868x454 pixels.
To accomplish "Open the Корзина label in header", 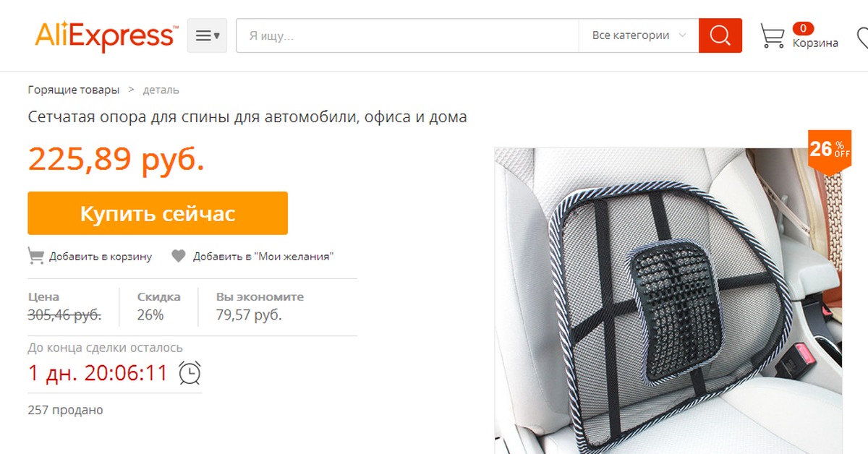I will coord(815,43).
